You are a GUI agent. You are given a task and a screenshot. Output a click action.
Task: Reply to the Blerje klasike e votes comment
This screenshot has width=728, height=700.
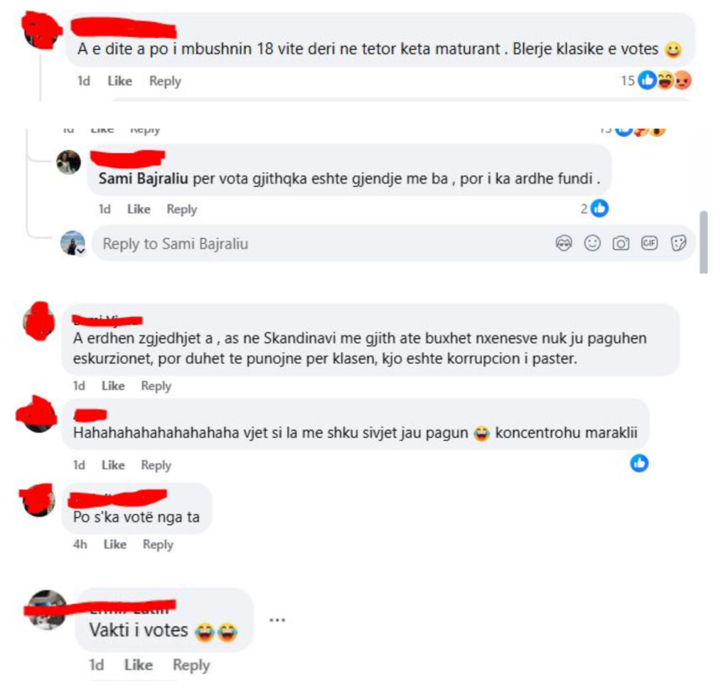click(x=165, y=81)
